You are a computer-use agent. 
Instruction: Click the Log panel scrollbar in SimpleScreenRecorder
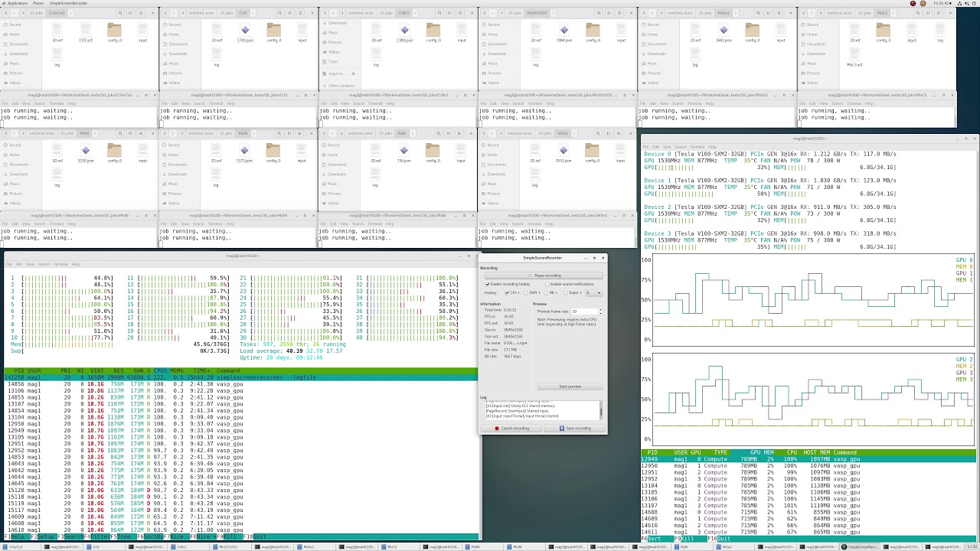[x=601, y=409]
